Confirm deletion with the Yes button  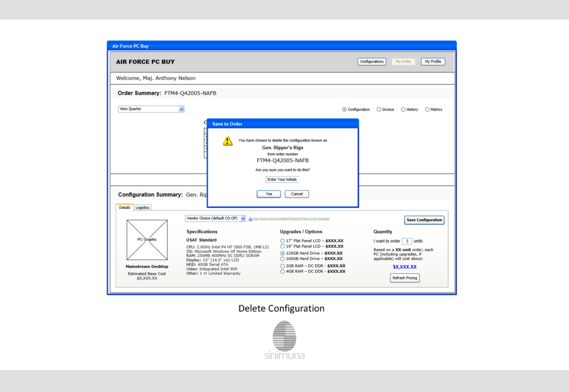268,194
